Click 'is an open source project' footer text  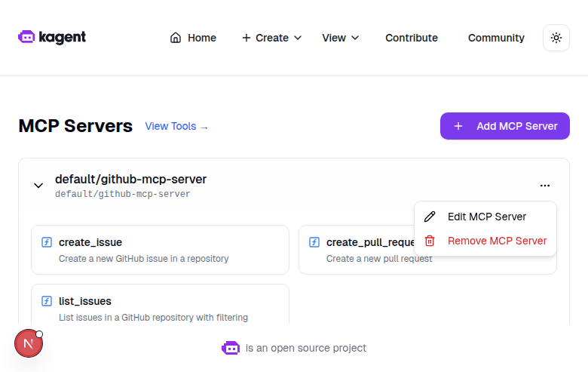click(x=306, y=348)
